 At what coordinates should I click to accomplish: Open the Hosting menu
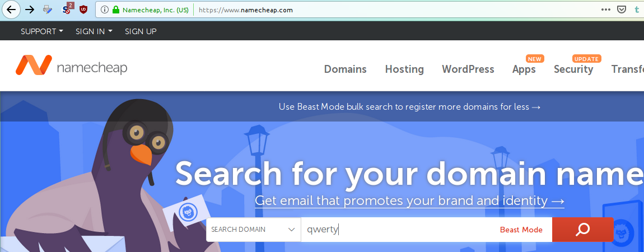(404, 69)
